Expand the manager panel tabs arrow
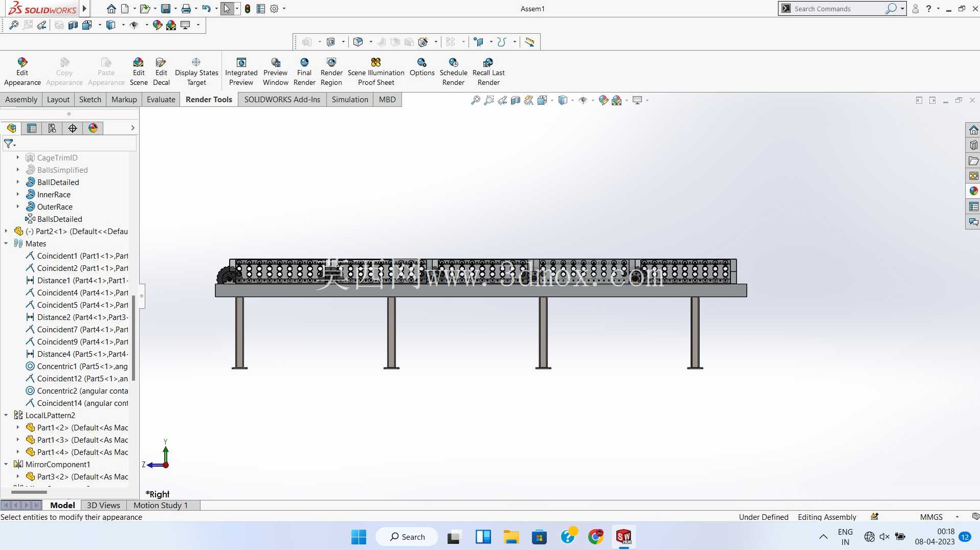Screen dimensions: 980x550 [x=132, y=128]
